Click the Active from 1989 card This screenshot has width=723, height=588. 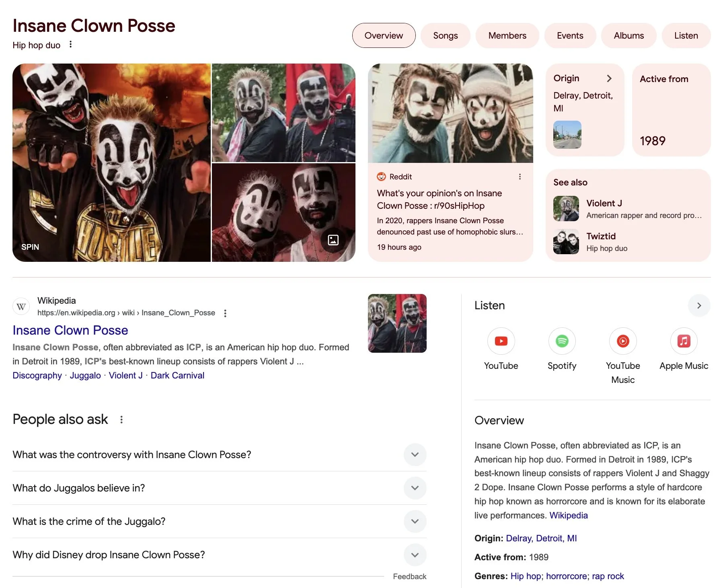click(x=671, y=110)
